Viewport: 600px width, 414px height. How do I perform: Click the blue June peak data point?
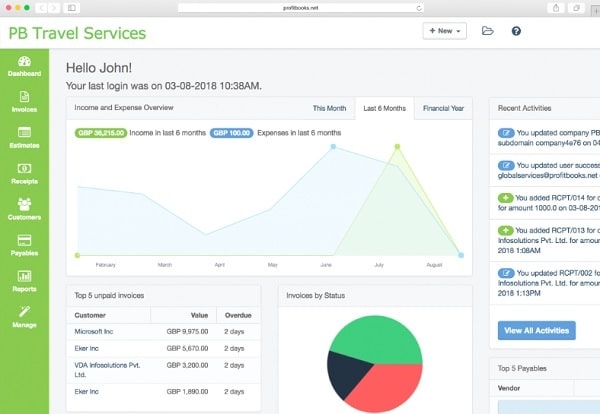(x=333, y=147)
